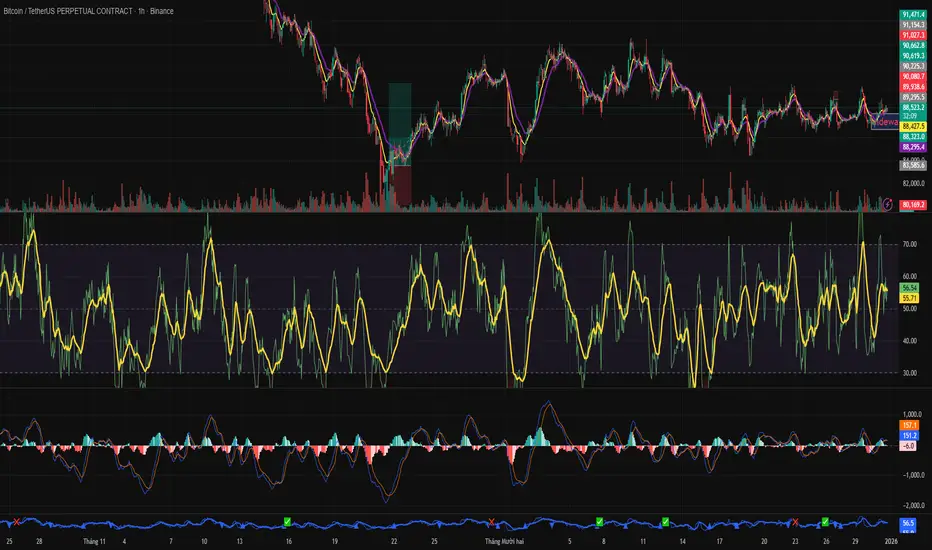Click the 88,323.0 green price label
The width and height of the screenshot is (932, 550).
point(913,137)
